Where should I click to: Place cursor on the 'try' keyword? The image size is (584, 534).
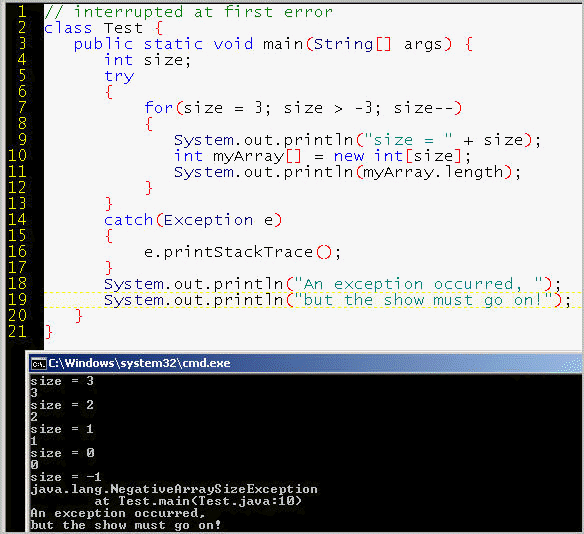[x=119, y=76]
